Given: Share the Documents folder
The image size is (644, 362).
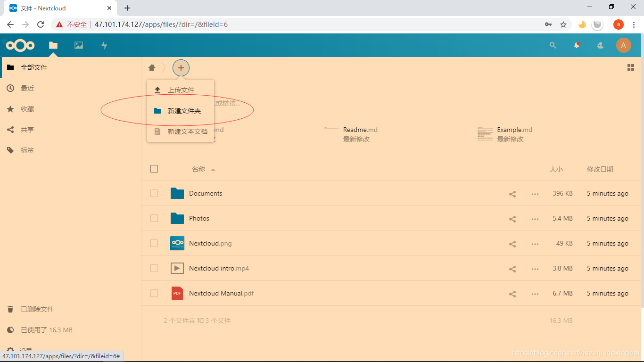Looking at the screenshot, I should pyautogui.click(x=512, y=194).
